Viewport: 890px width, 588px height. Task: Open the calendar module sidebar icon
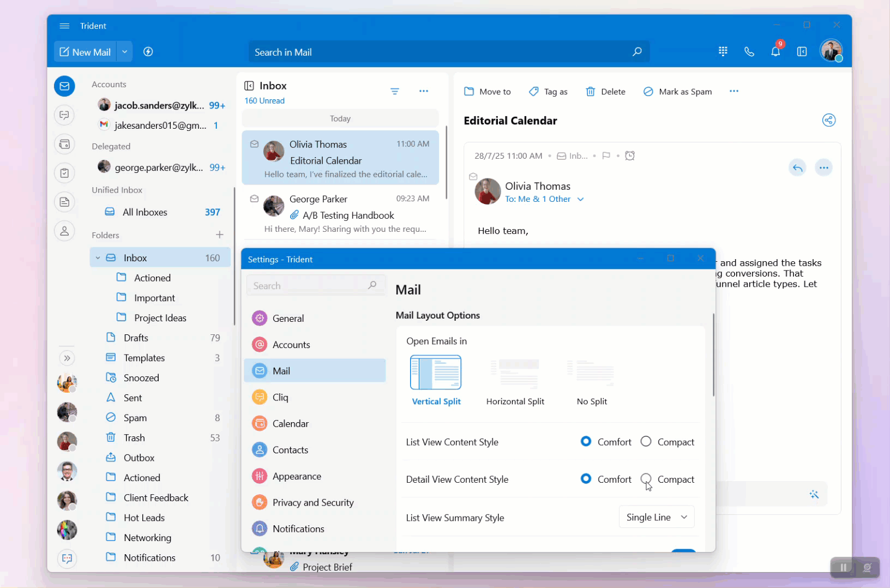[x=64, y=144]
